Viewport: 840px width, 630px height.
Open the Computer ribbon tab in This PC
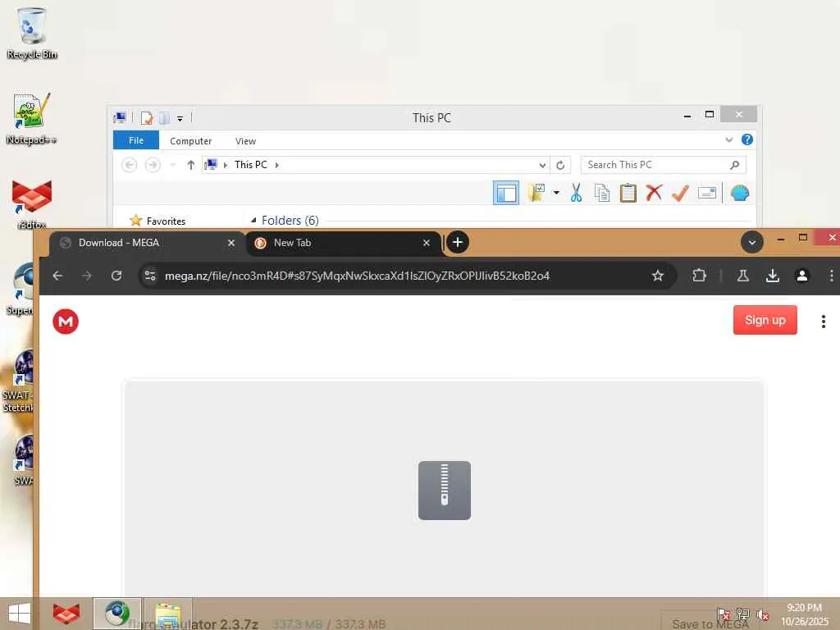click(190, 141)
